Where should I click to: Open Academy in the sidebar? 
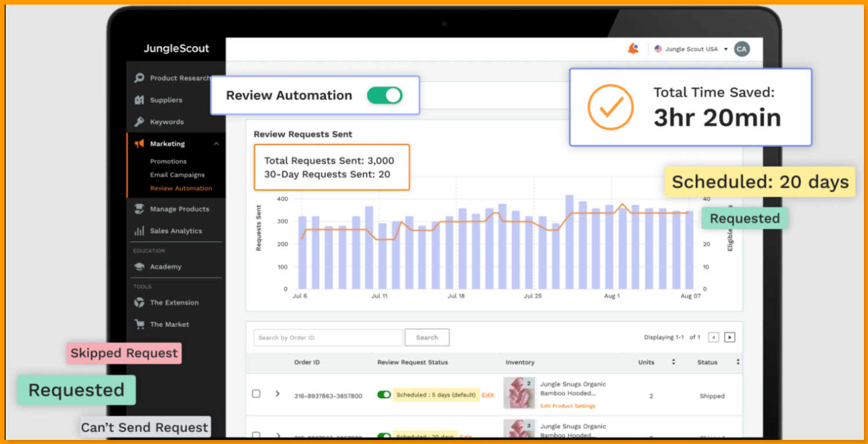tap(165, 267)
